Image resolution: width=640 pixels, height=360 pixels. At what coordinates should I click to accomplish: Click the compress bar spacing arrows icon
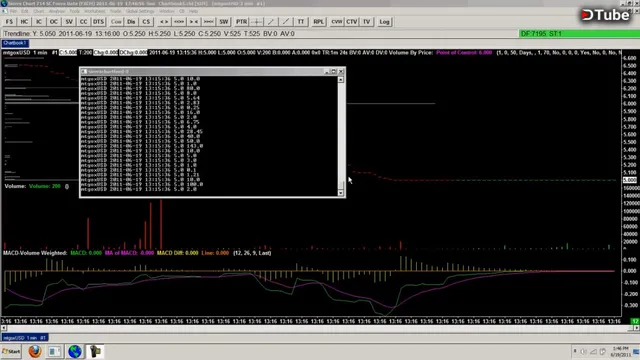[193, 22]
